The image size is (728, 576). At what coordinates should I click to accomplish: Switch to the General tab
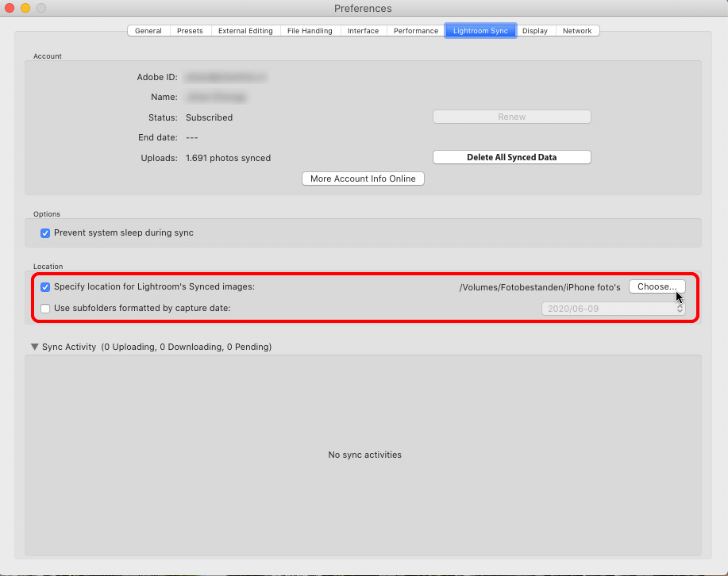tap(148, 30)
